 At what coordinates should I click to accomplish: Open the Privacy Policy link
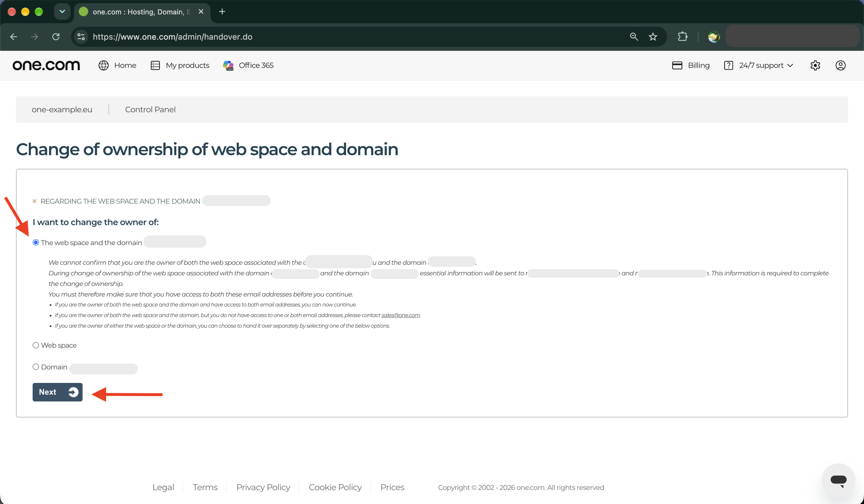[263, 487]
